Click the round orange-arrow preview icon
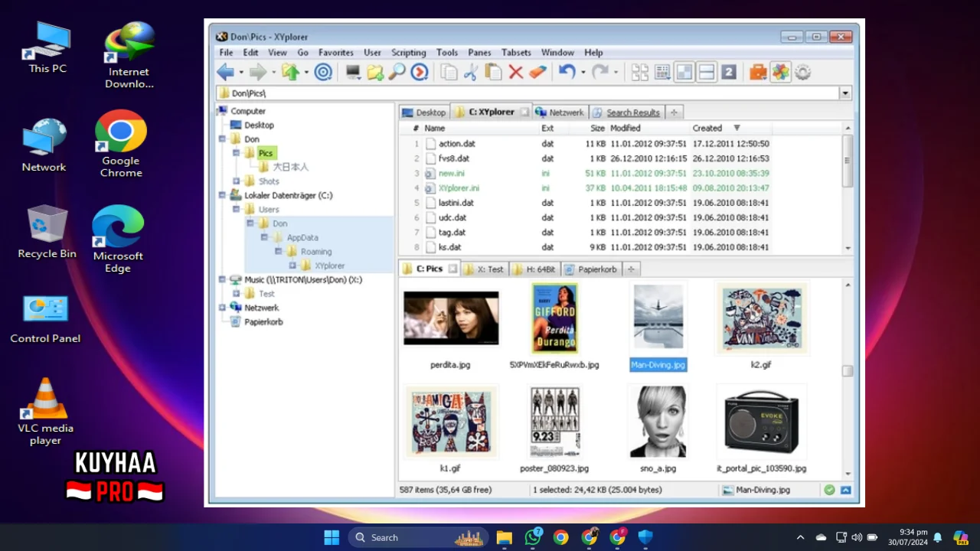This screenshot has width=980, height=551. coord(420,72)
